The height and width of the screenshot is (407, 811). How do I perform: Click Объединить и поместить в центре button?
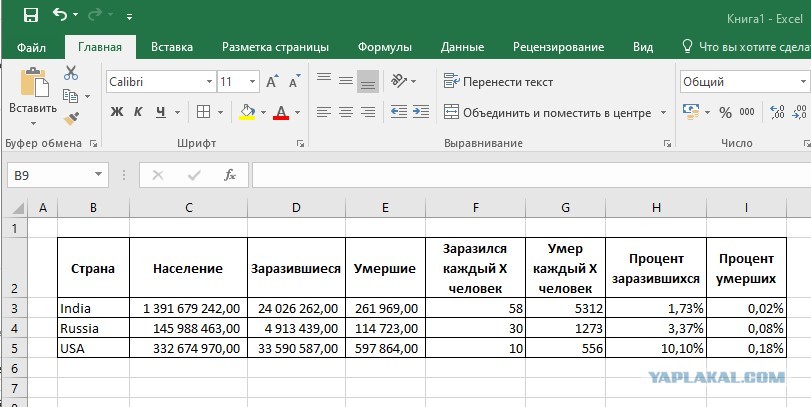(x=548, y=112)
